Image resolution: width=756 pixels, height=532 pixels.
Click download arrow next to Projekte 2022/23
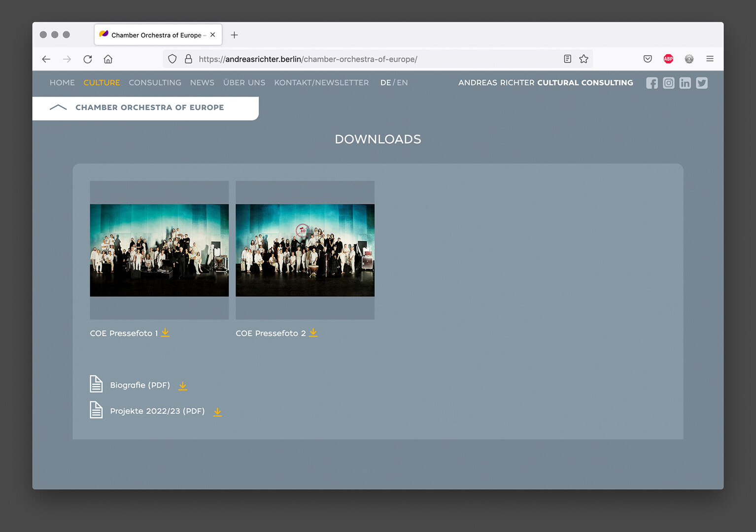217,412
